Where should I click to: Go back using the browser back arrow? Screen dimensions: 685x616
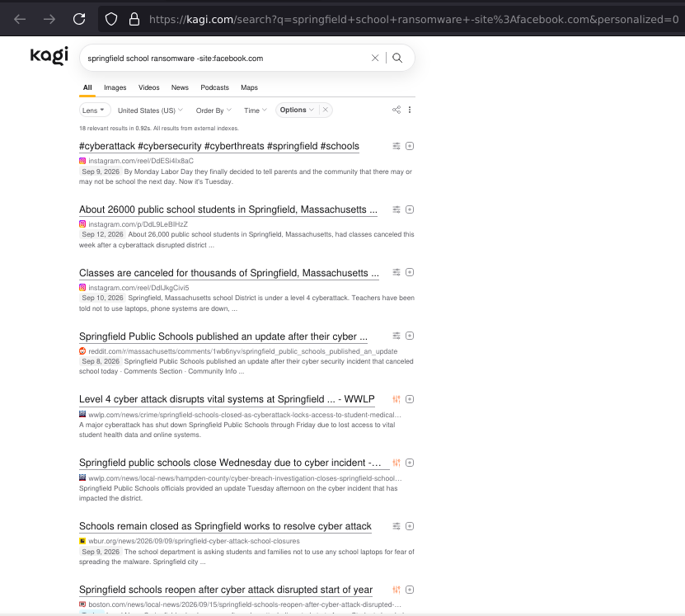pos(20,19)
